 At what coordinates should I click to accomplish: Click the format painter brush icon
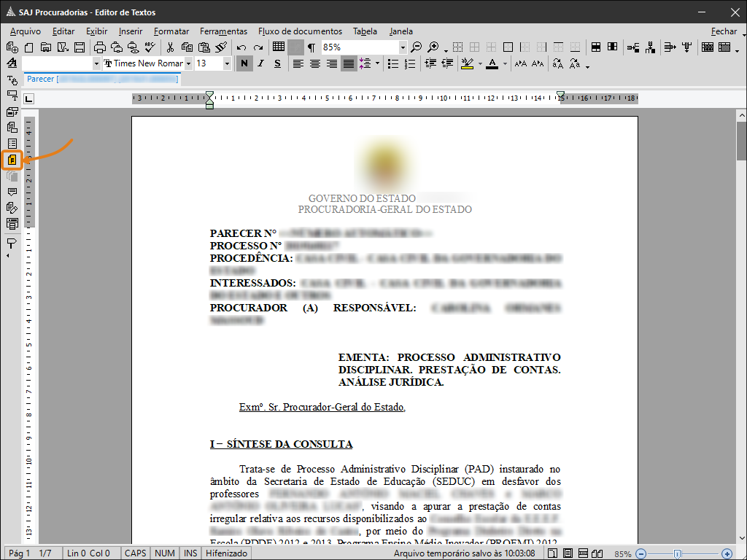220,47
